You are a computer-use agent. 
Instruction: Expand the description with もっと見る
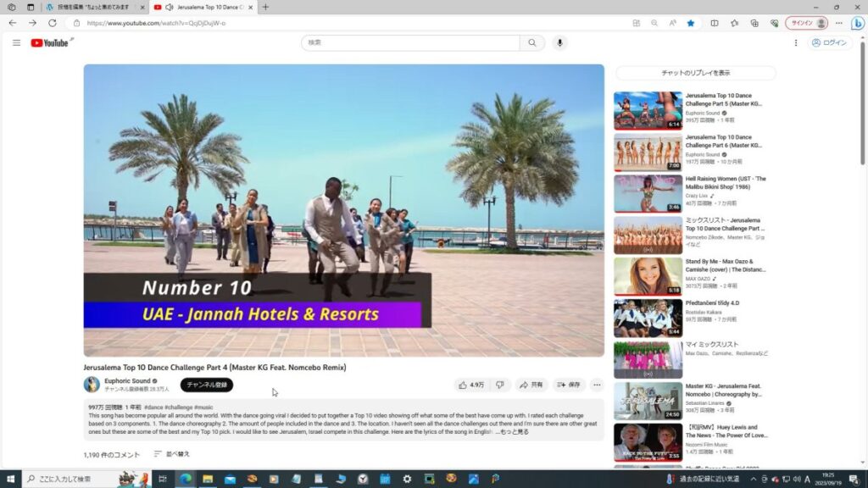pos(515,431)
